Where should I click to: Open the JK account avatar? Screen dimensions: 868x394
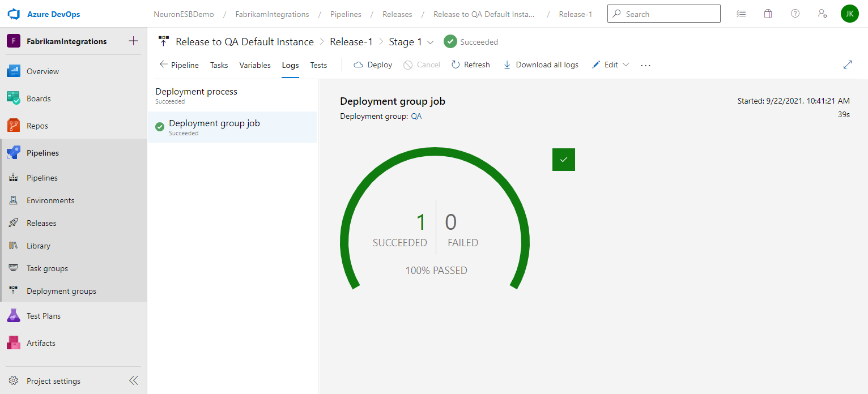click(x=850, y=14)
